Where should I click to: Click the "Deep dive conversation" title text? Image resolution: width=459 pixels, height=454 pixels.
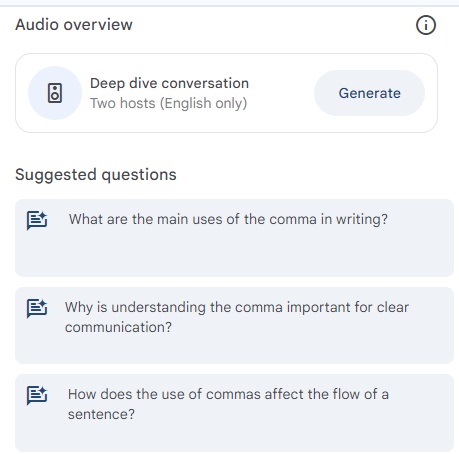pyautogui.click(x=169, y=83)
